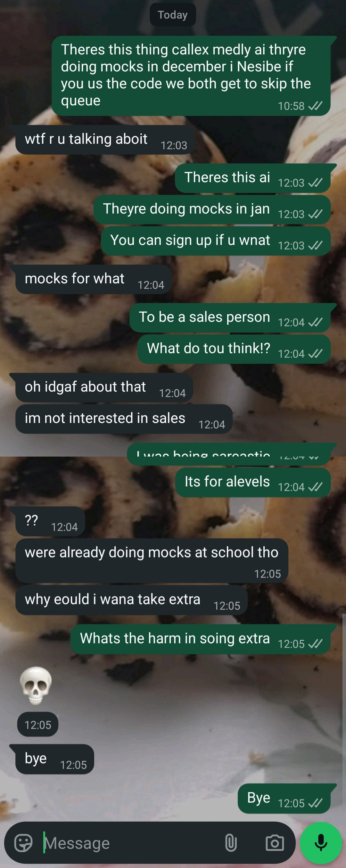
Task: Tap the sent 'Bye' message bubble
Action: (x=284, y=799)
